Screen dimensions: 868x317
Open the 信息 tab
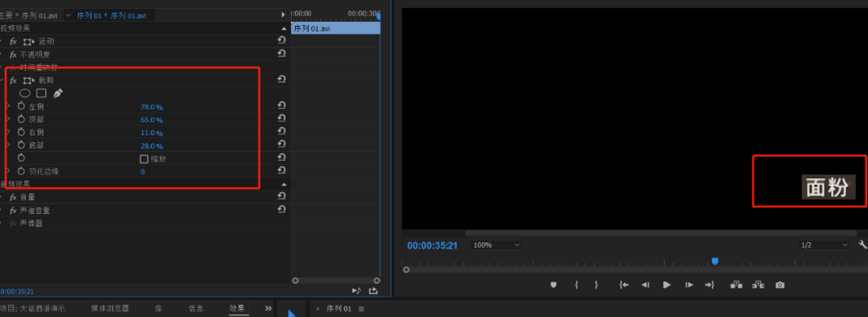[x=196, y=309]
